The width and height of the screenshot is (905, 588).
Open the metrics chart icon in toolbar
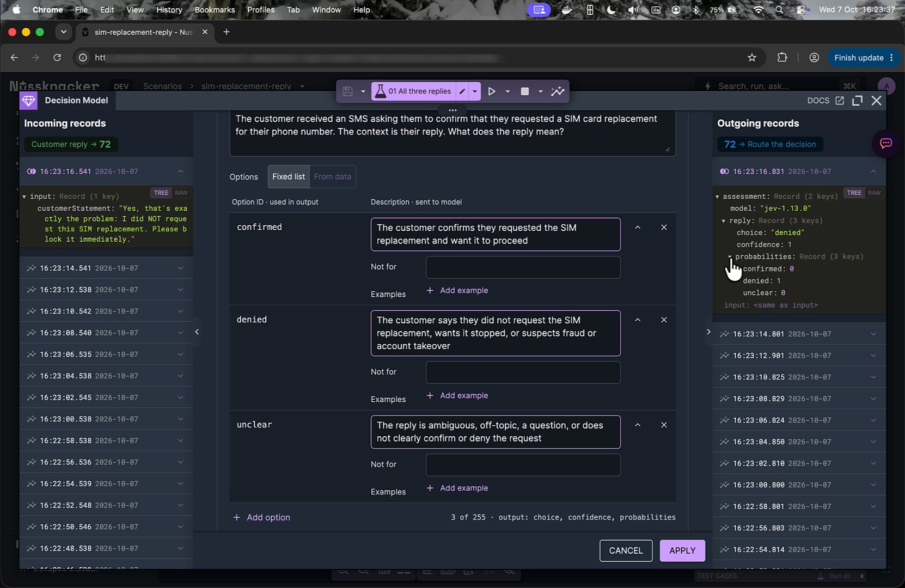[558, 91]
